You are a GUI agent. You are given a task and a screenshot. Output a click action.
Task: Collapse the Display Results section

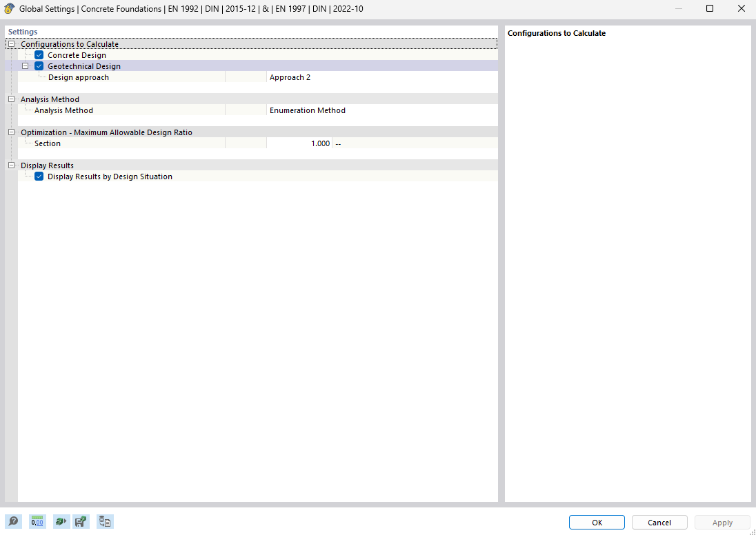(12, 165)
